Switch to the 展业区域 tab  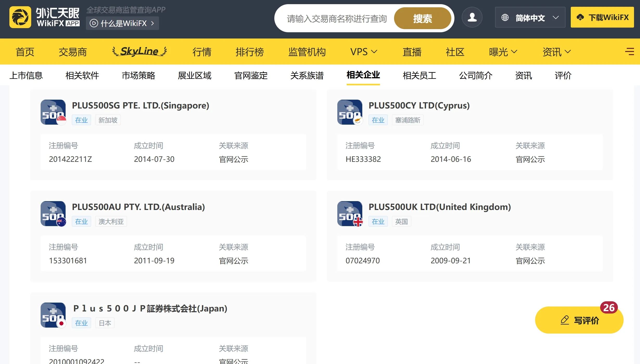pos(195,75)
